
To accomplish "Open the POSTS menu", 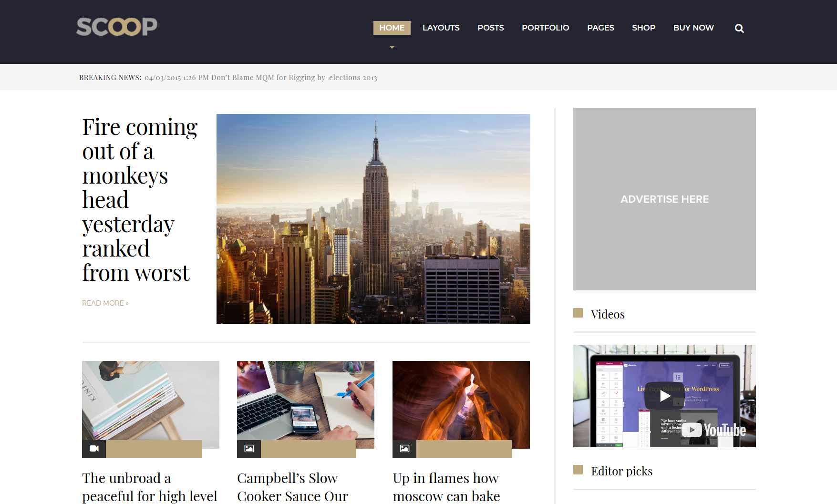I will pos(490,28).
